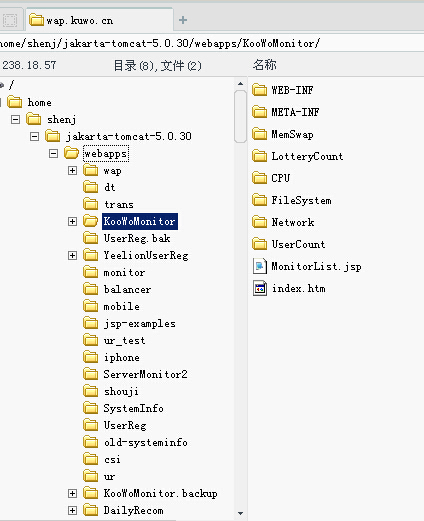Select the root '/' tree item

[12, 85]
